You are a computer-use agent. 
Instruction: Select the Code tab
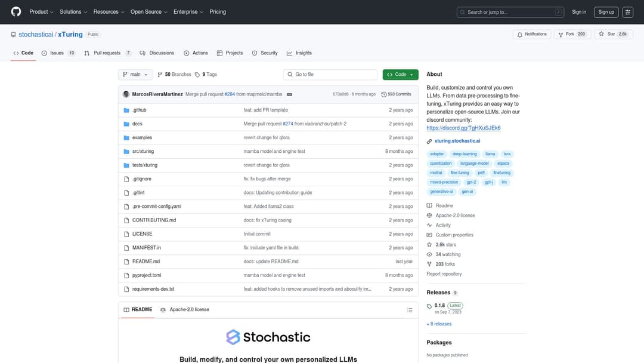23,53
